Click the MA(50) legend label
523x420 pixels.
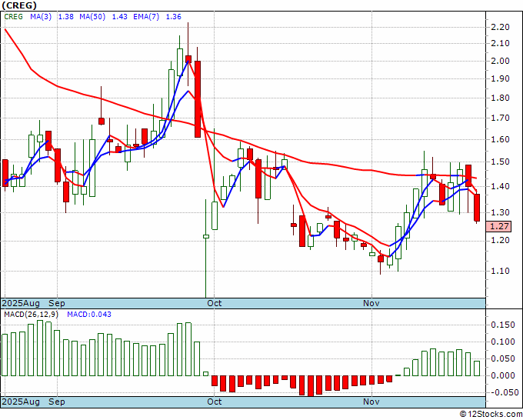point(92,17)
